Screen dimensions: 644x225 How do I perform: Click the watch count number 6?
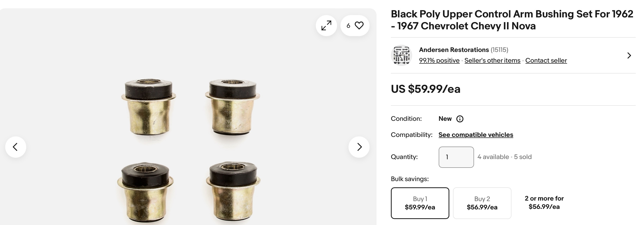(348, 25)
